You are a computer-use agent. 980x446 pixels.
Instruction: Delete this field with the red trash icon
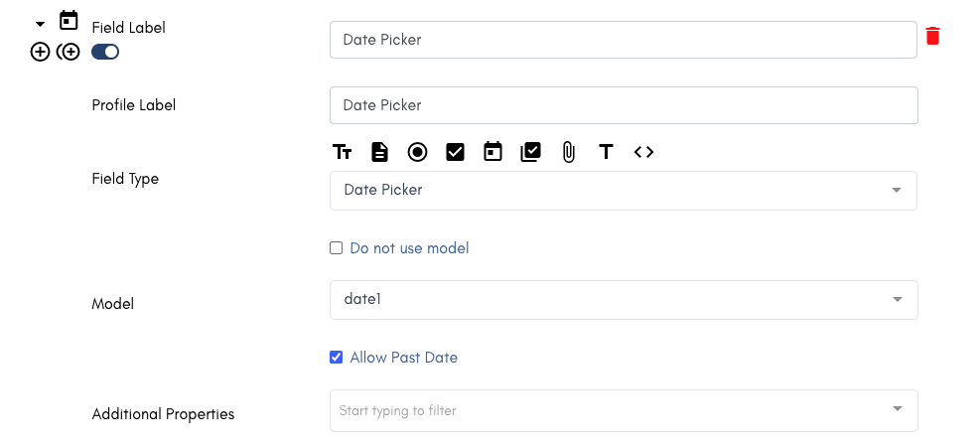[x=932, y=37]
